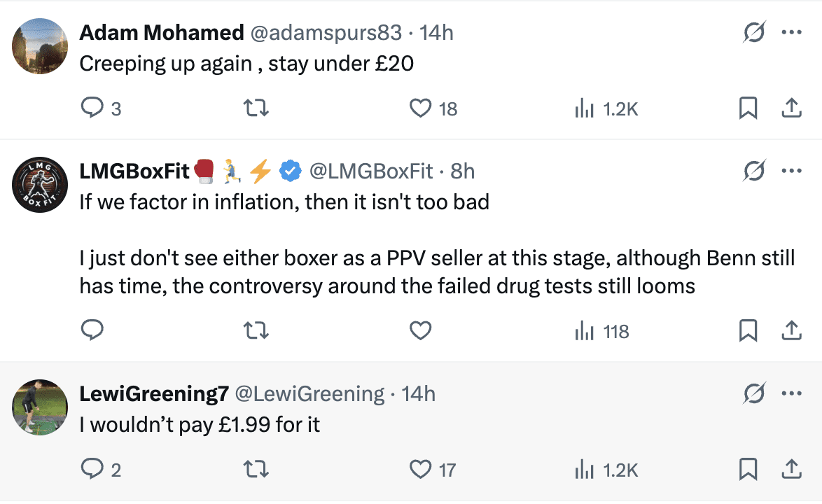Bookmark LMGBoxFit's tweet
Screen dimensions: 822x504
point(748,330)
